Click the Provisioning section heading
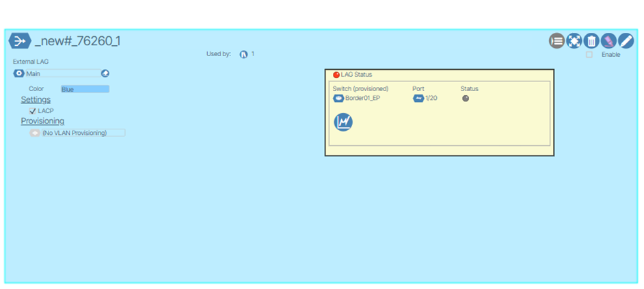The image size is (644, 289). [x=42, y=121]
